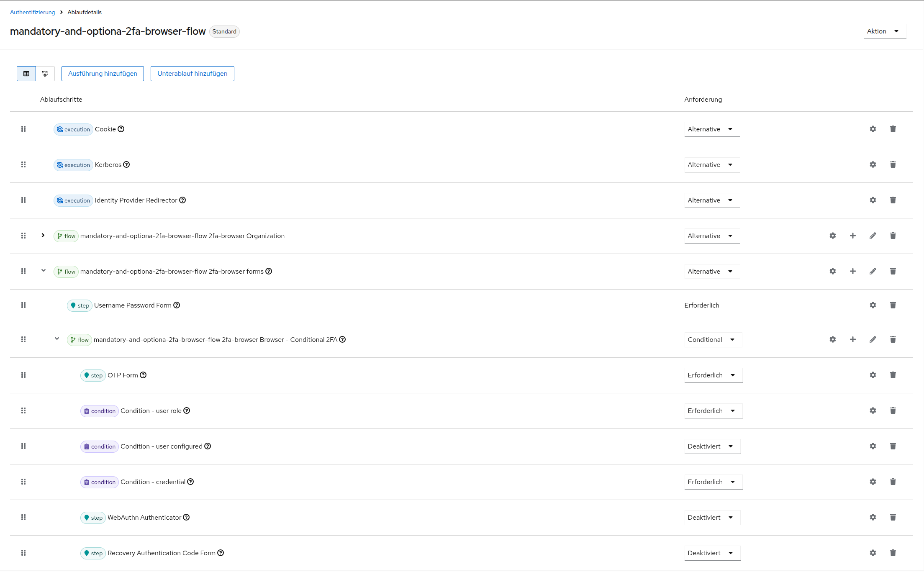The width and height of the screenshot is (924, 572).
Task: Switch to flow diagram view toggle
Action: [x=45, y=74]
